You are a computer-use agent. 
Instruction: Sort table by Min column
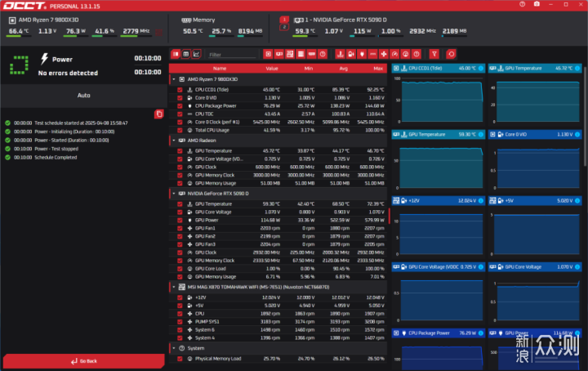pos(309,69)
